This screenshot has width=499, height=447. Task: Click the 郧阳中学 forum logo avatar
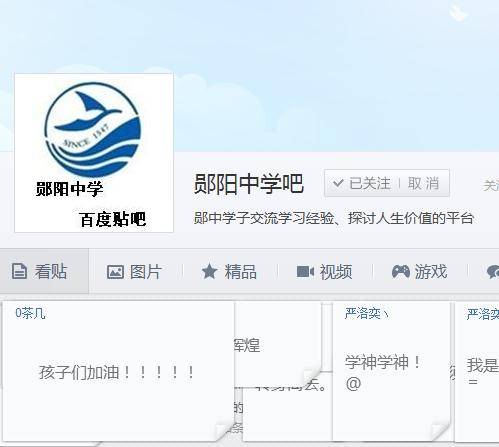pyautogui.click(x=94, y=153)
